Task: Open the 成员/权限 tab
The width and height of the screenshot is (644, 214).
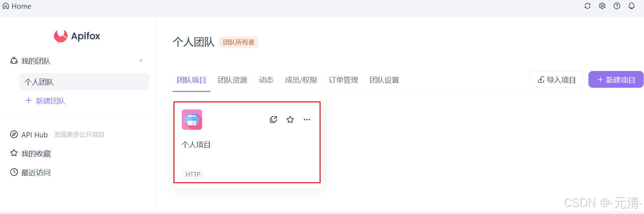Action: 301,80
